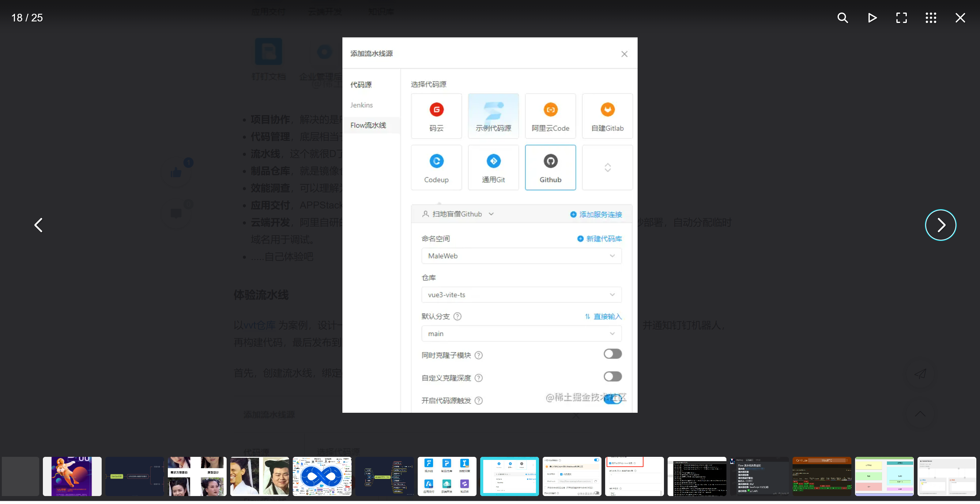Open thumbnails grid view icon
980x504 pixels.
click(931, 18)
